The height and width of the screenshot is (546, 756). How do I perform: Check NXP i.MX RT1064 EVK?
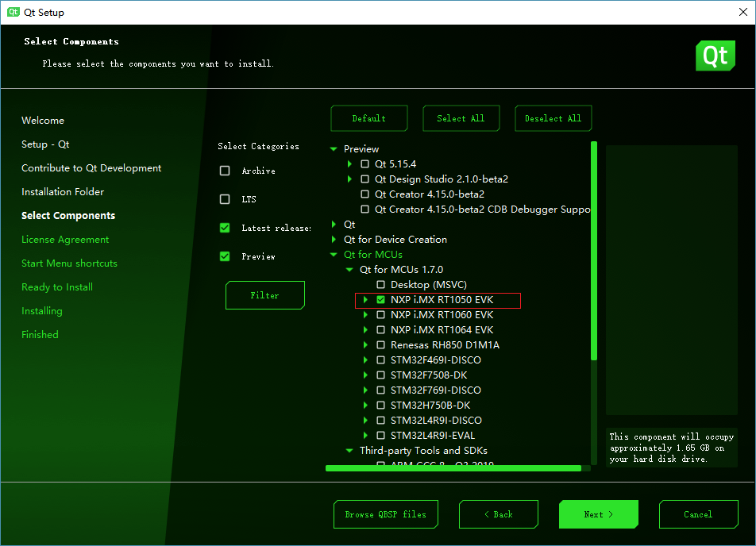tap(381, 329)
